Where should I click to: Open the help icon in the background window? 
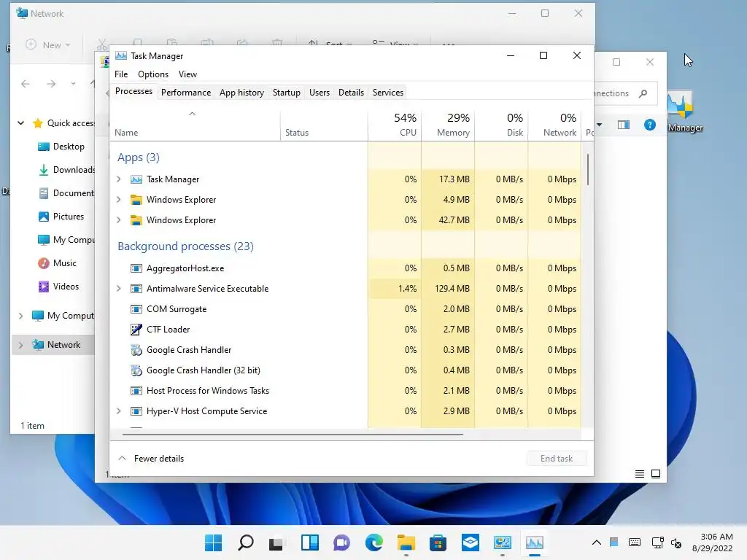tap(650, 125)
